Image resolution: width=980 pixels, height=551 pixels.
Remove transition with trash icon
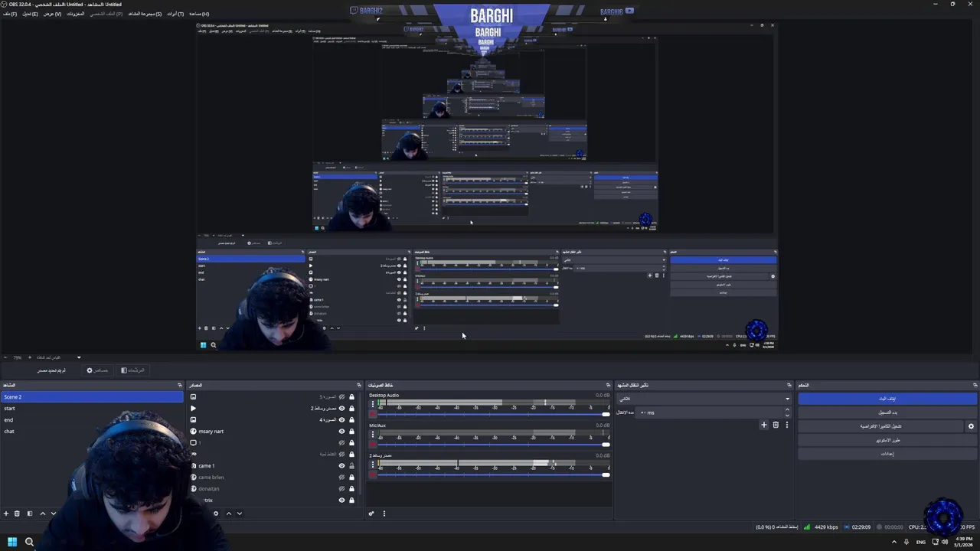click(x=776, y=425)
